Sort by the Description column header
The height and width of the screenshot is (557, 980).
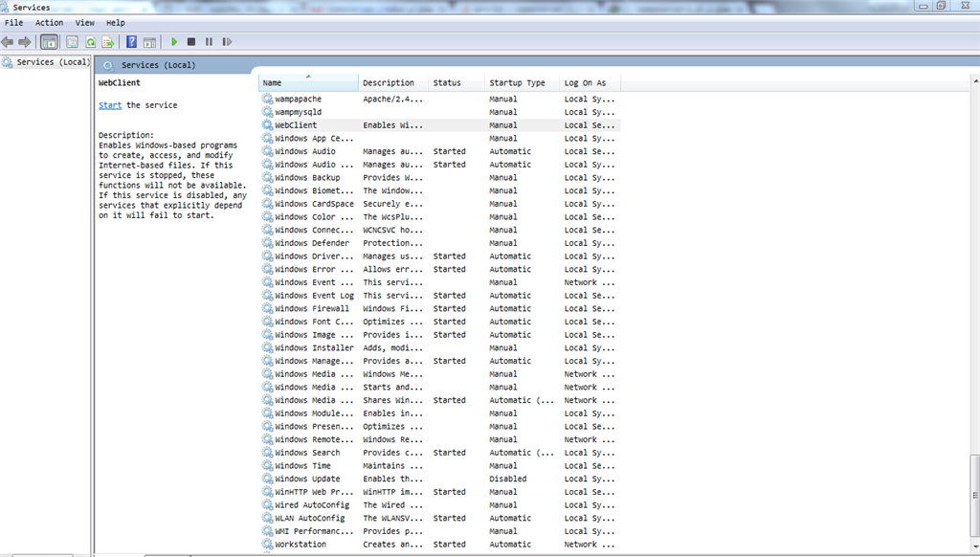tap(393, 82)
